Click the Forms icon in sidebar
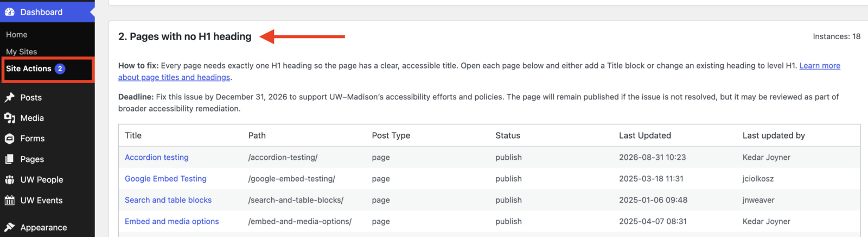The width and height of the screenshot is (868, 237). pos(10,139)
